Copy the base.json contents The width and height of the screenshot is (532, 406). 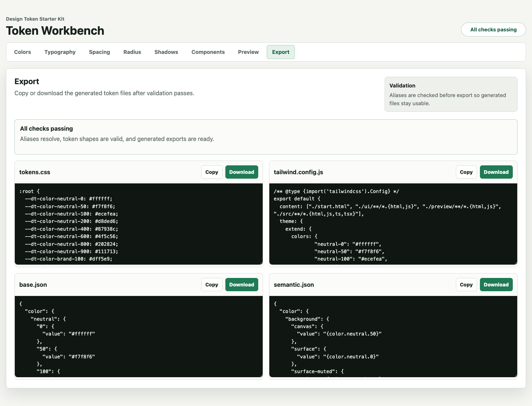click(x=212, y=285)
